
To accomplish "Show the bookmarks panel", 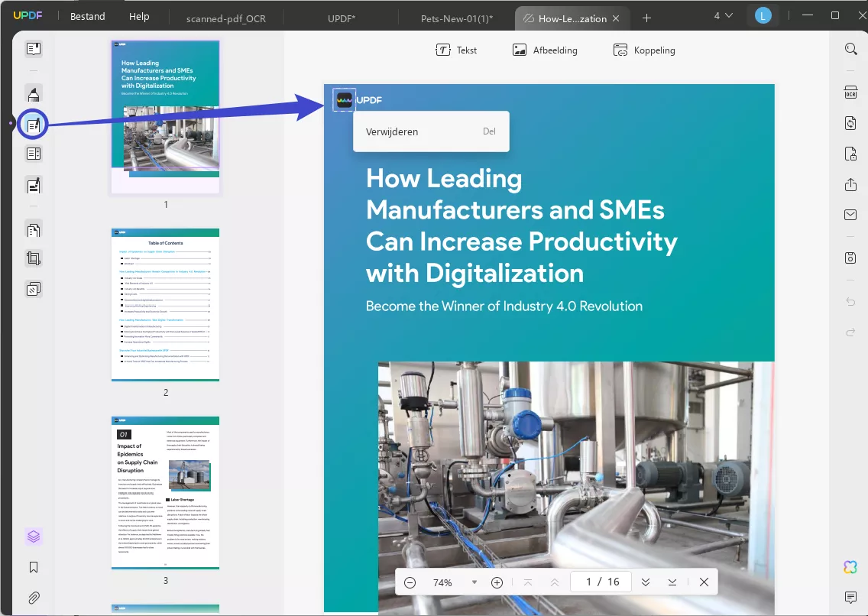I will (33, 567).
